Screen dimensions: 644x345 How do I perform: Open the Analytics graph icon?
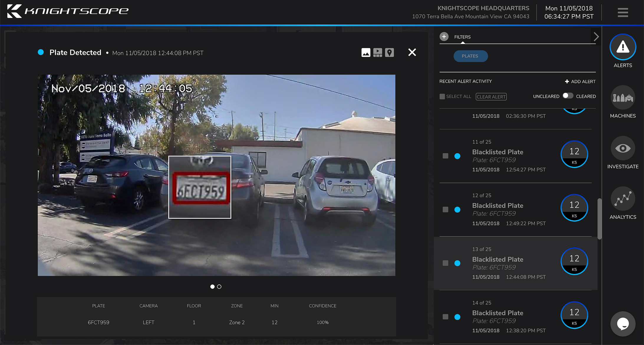622,199
